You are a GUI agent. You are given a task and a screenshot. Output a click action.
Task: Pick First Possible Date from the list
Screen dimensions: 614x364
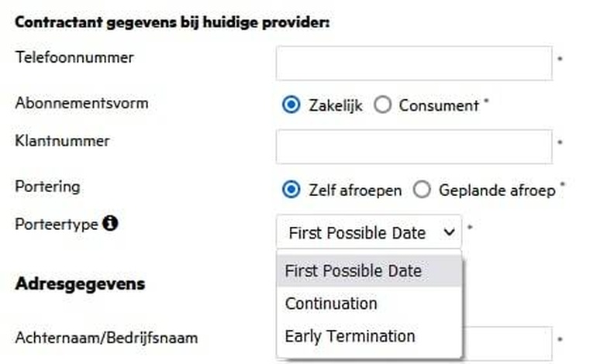(369, 271)
